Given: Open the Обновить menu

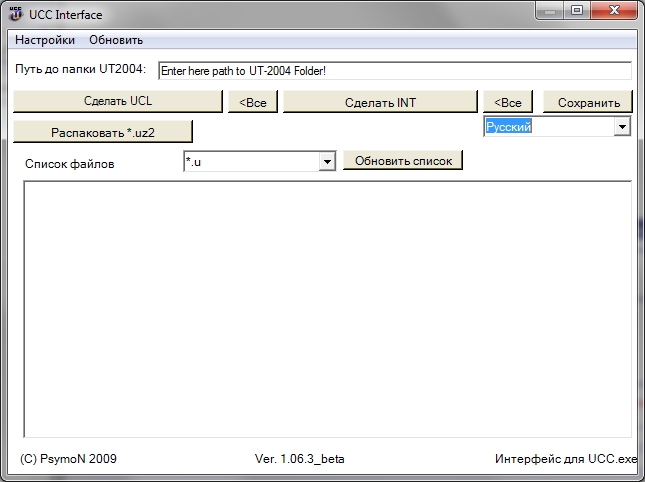Looking at the screenshot, I should tap(116, 40).
